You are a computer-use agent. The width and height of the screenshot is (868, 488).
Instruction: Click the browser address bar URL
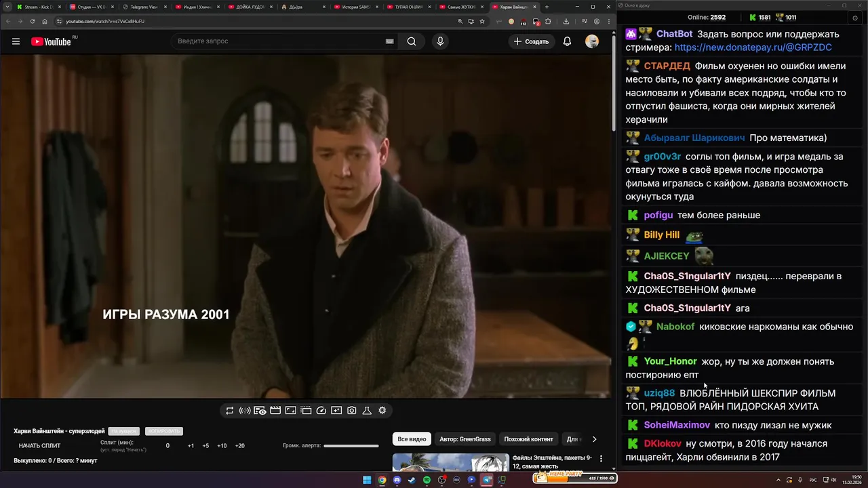point(105,21)
